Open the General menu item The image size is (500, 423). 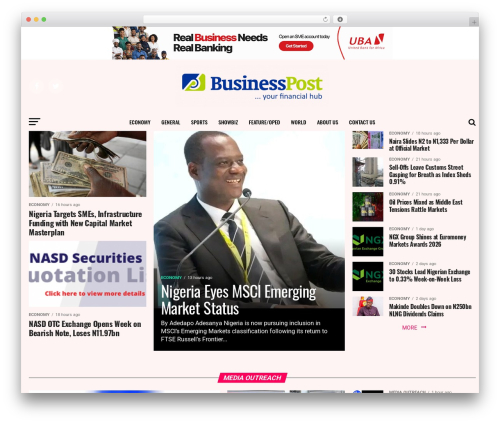(x=170, y=122)
